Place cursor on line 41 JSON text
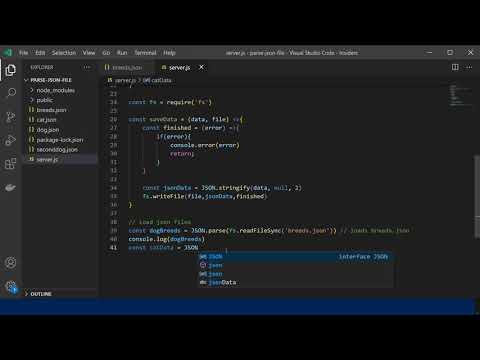480x360 pixels. 191,248
